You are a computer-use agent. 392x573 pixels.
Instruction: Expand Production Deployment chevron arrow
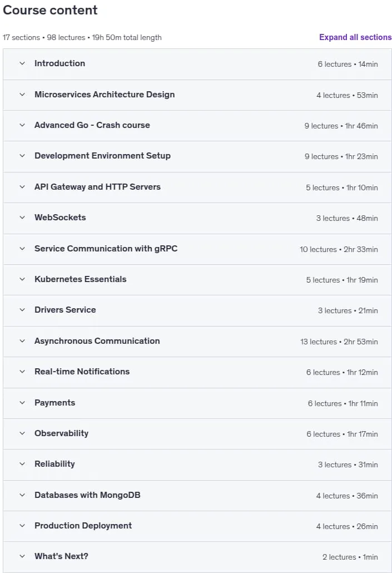tap(22, 526)
